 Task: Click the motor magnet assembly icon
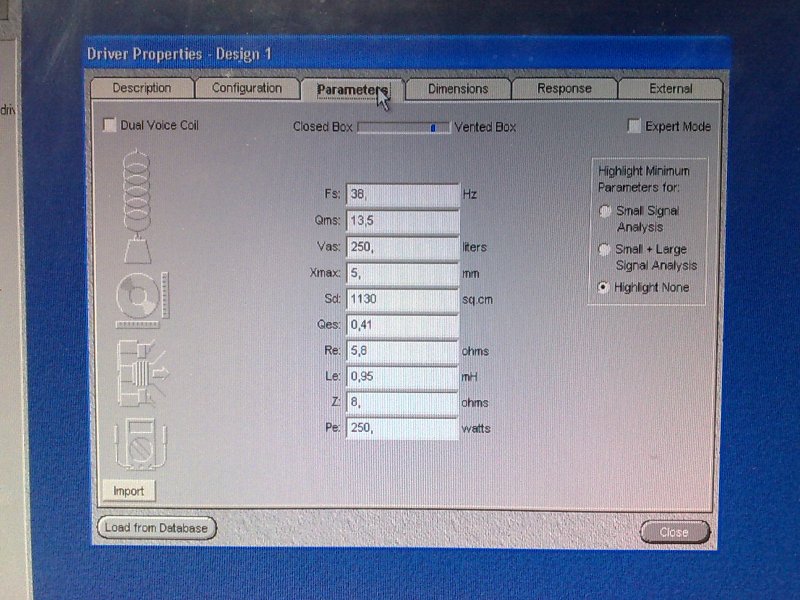coord(142,373)
